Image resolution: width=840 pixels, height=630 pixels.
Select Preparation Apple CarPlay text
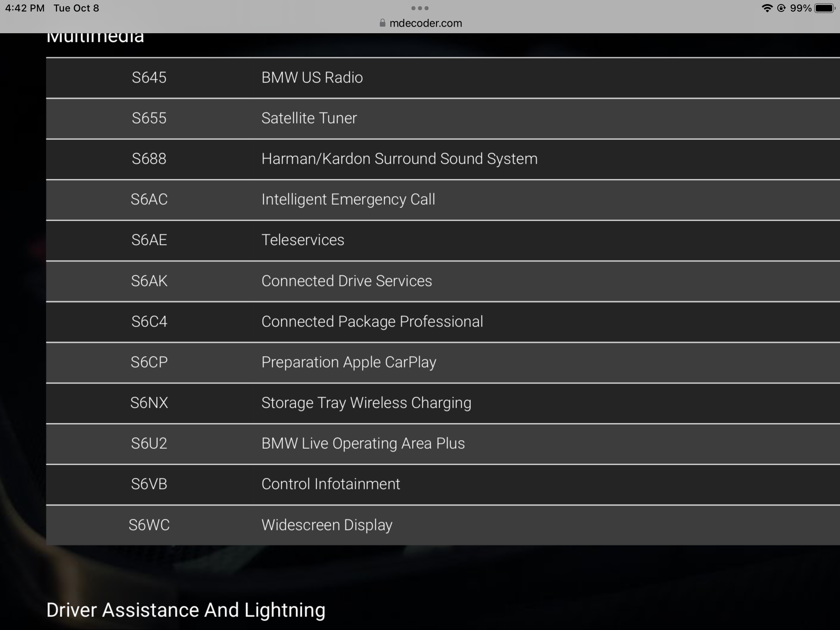point(349,362)
